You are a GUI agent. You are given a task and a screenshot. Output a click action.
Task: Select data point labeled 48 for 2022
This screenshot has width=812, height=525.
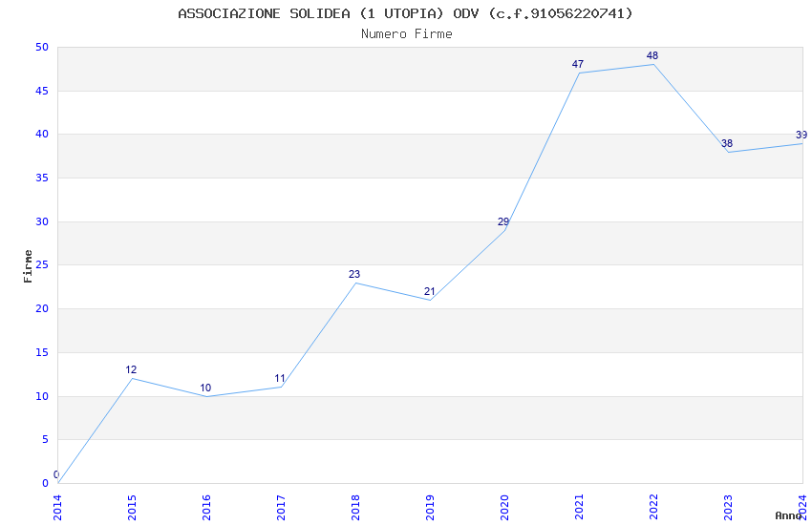652,55
